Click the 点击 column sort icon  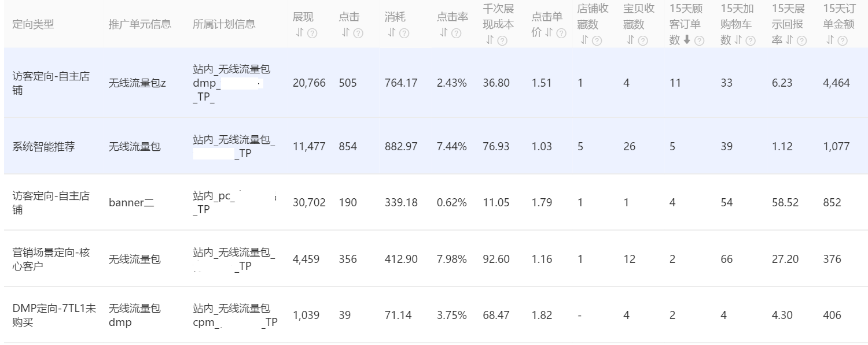point(345,34)
